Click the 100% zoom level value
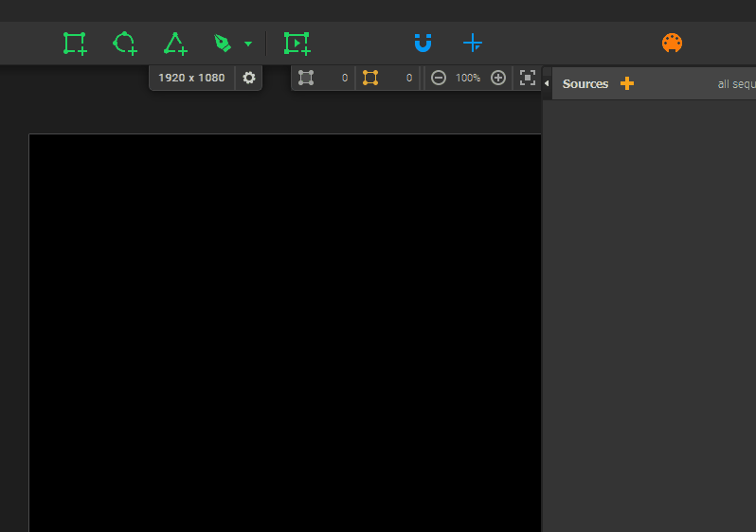The width and height of the screenshot is (756, 532). tap(468, 78)
